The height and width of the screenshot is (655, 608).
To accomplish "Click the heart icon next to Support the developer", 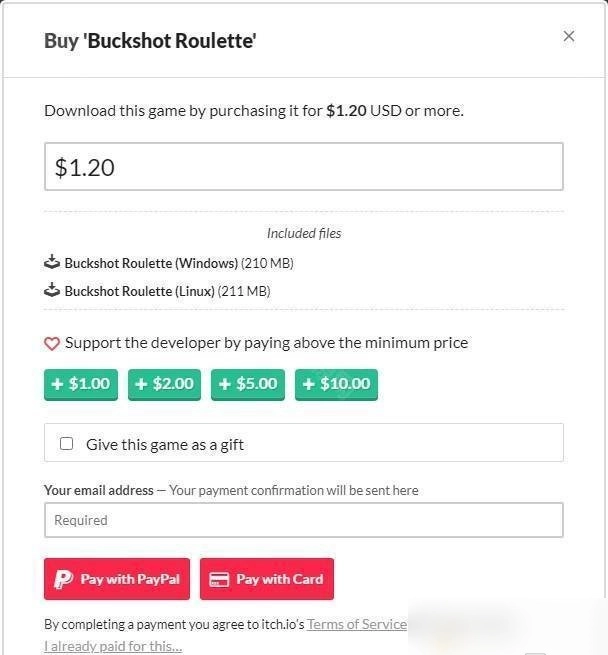I will pos(52,343).
